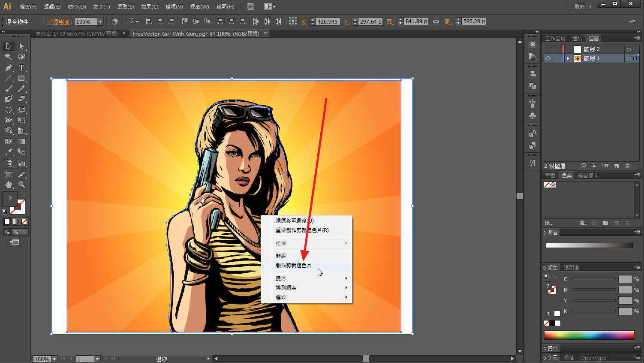Choose 群組 in the context menu
This screenshot has height=363, width=644.
tap(306, 256)
